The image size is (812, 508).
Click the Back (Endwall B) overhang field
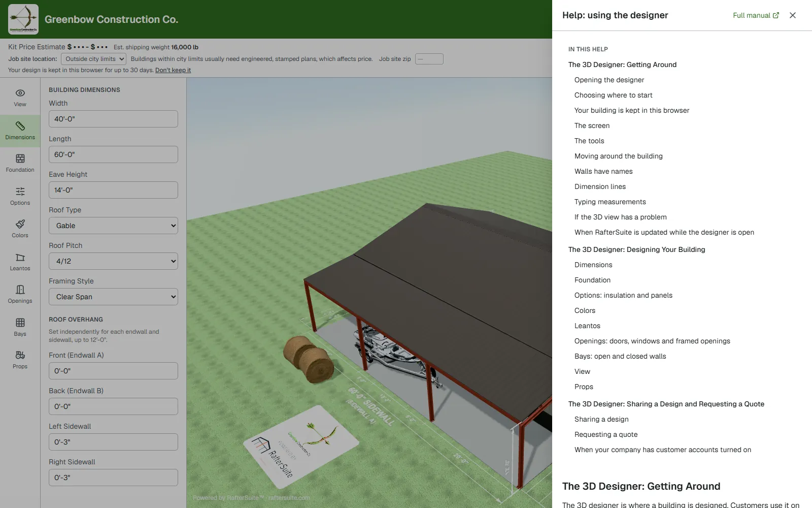(x=113, y=406)
